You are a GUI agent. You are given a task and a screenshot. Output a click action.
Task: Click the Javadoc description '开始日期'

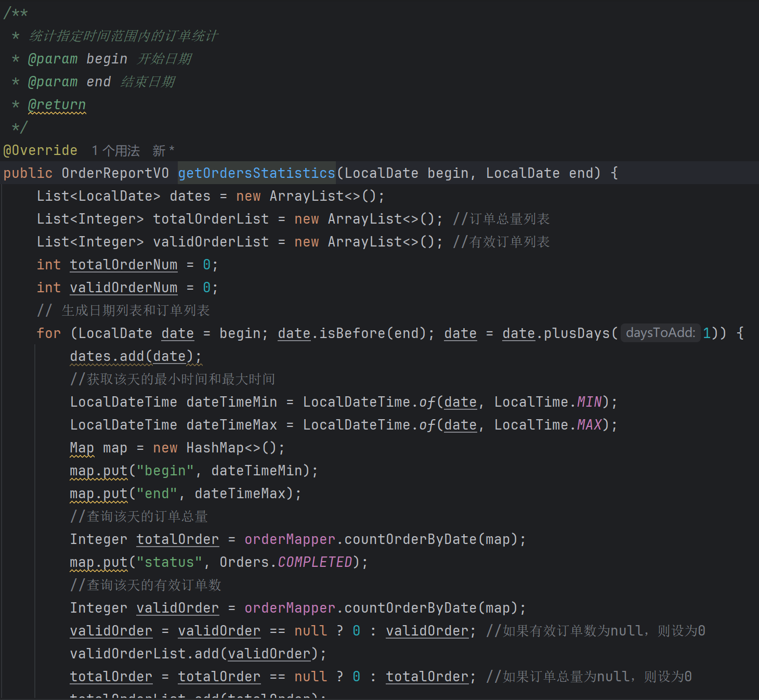(x=164, y=59)
